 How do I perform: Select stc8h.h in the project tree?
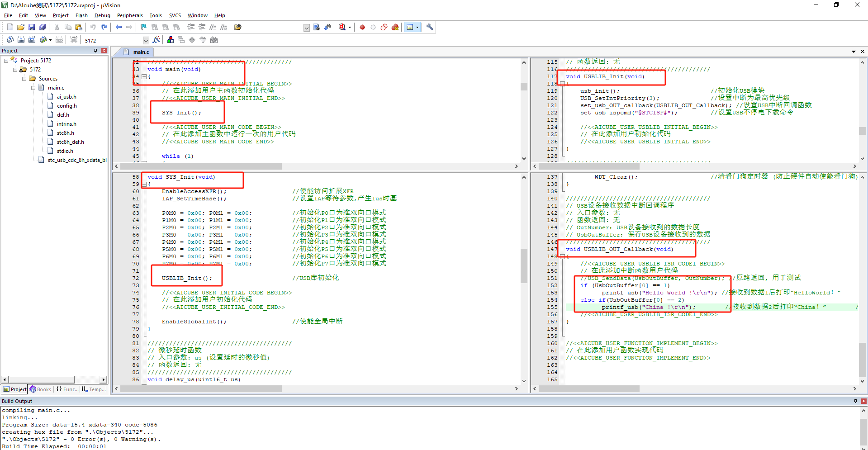pos(65,133)
